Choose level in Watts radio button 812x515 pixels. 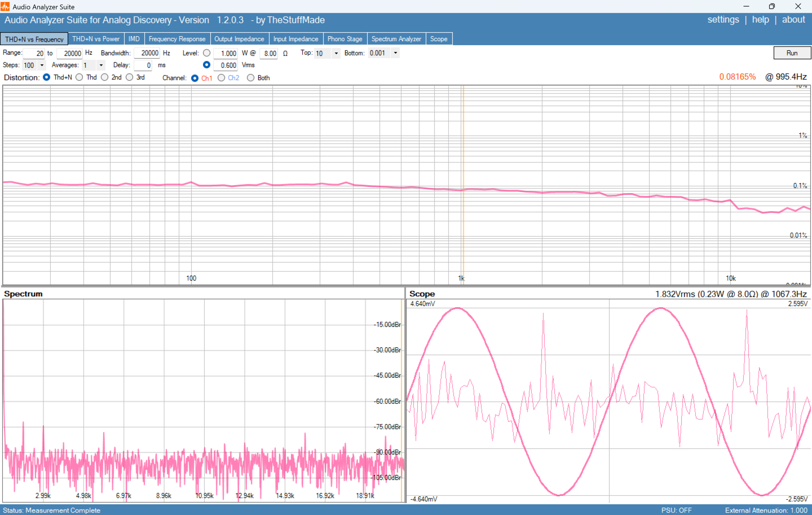pyautogui.click(x=207, y=53)
